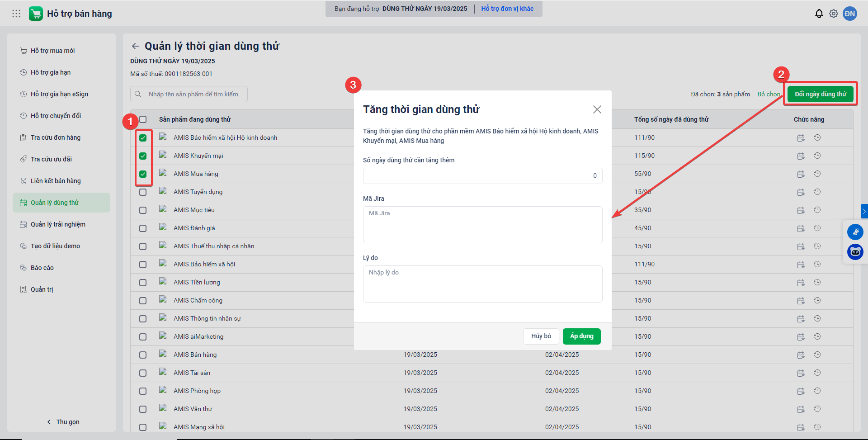The width and height of the screenshot is (868, 440).
Task: Open the ĐN user avatar
Action: 850,14
